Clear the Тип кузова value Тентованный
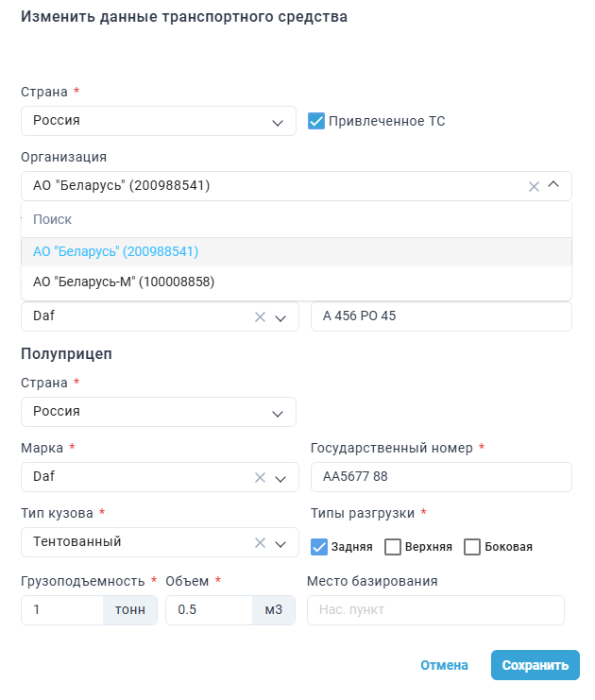Image resolution: width=595 pixels, height=700 pixels. pyautogui.click(x=261, y=543)
